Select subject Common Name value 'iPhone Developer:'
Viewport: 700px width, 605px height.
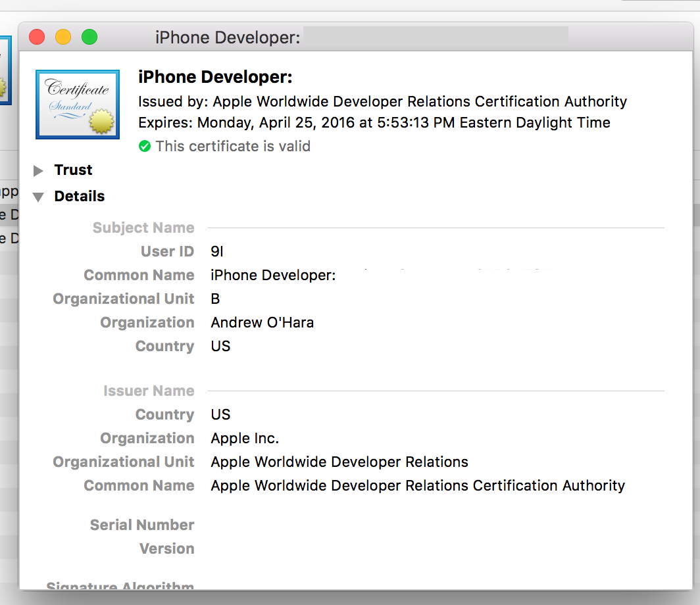coord(273,275)
